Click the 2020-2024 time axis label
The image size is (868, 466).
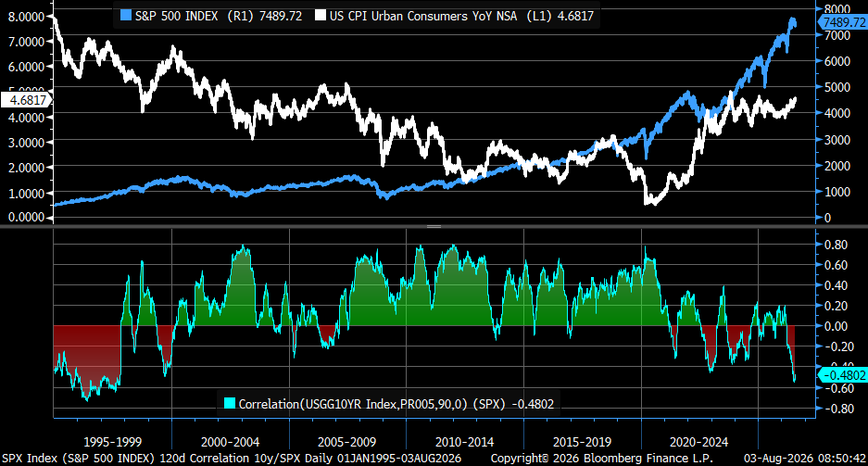coord(698,442)
